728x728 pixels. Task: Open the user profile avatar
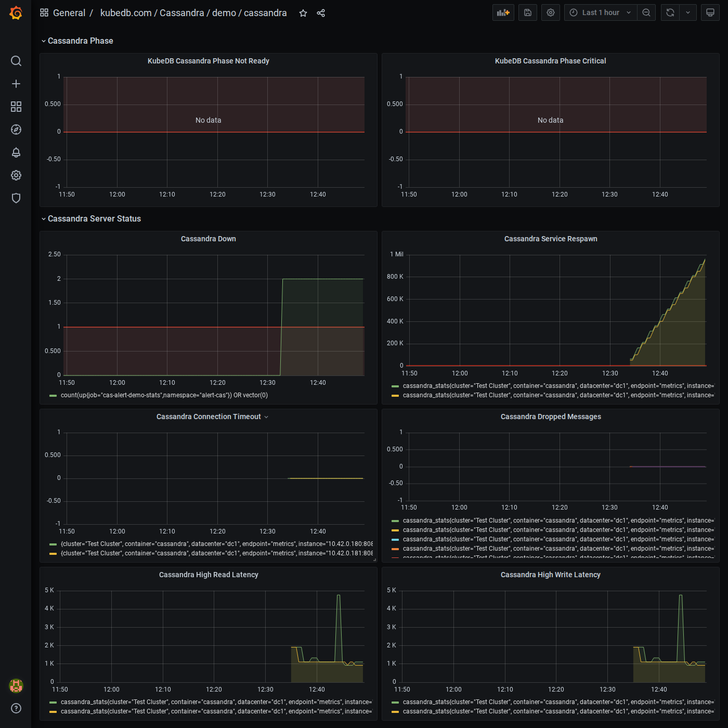16,686
